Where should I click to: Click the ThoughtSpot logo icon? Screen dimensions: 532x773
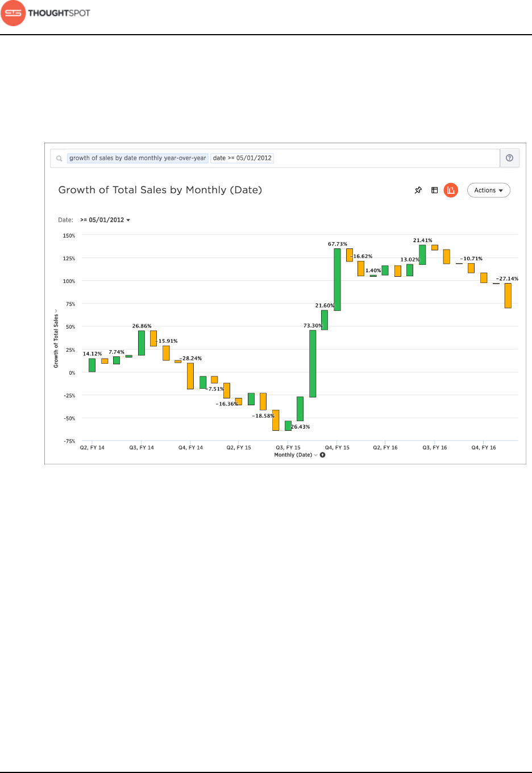click(14, 13)
